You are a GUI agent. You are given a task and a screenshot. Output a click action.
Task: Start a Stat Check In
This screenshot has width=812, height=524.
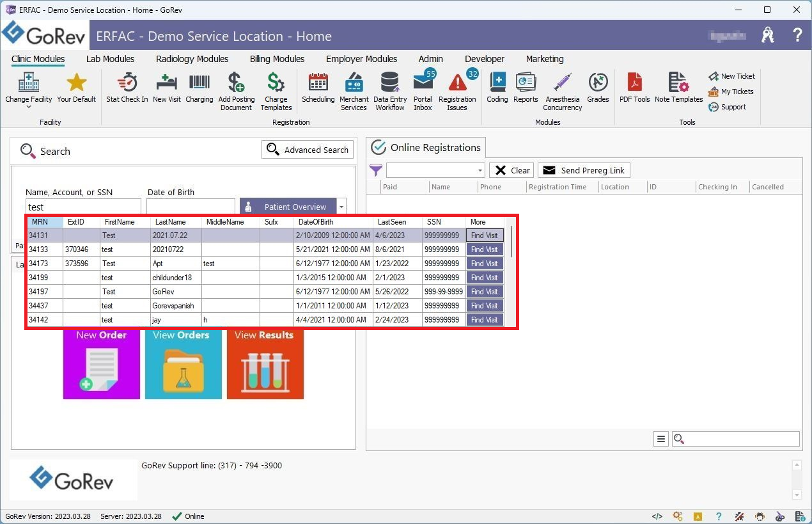coord(127,88)
